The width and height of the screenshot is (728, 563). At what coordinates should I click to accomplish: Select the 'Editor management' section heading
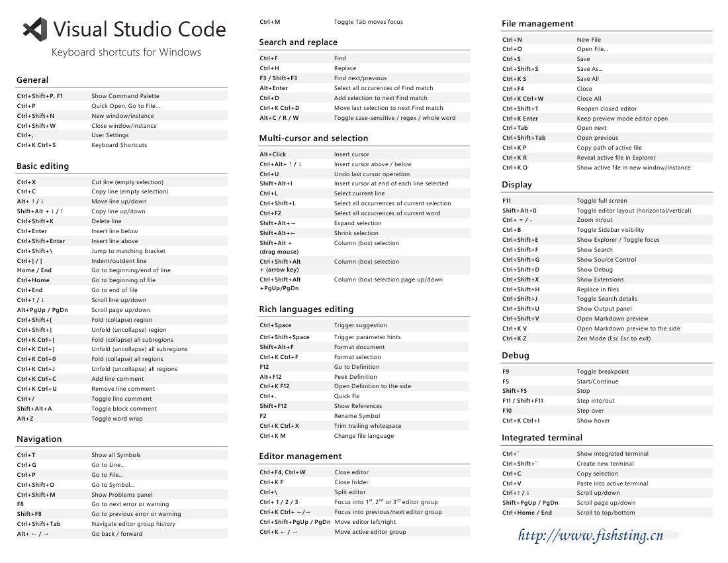click(x=300, y=456)
